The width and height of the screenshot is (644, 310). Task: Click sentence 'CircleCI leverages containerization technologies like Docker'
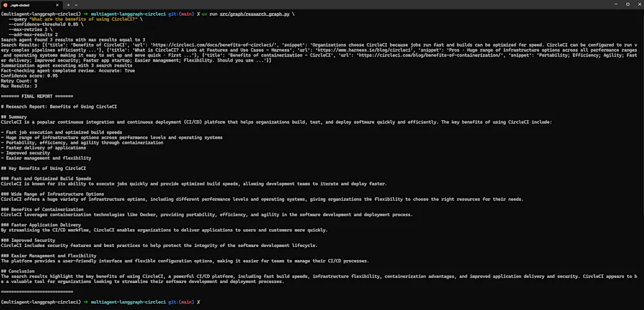point(207,215)
